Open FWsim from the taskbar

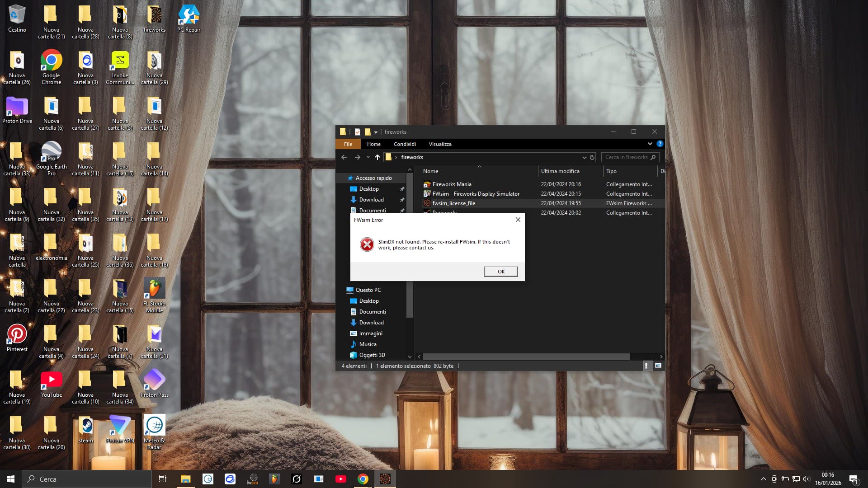[x=252, y=479]
